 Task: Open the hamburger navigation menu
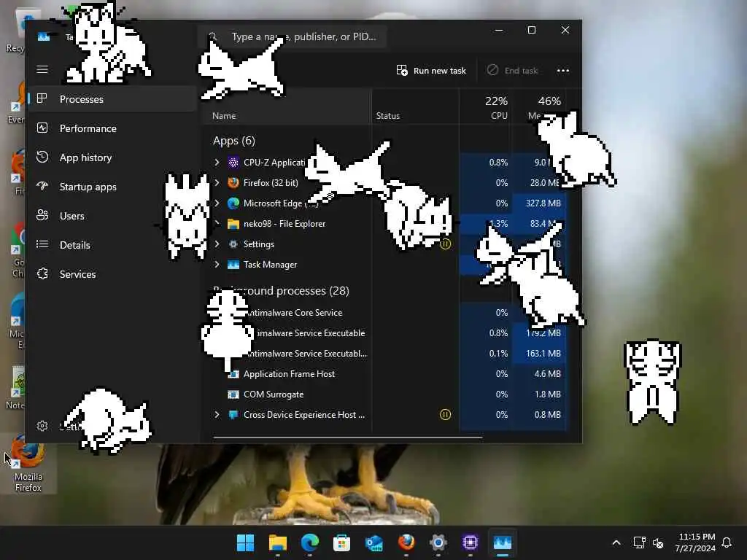pyautogui.click(x=42, y=69)
